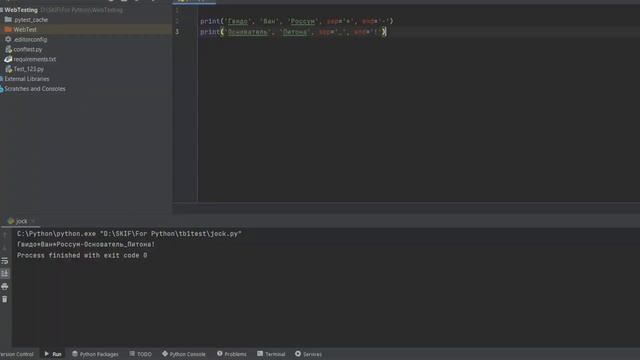Screen dimensions: 640x360
Task: Click output line 'Гвидо*Ван*Россум-Основатель_Питона!'
Action: tap(86, 244)
